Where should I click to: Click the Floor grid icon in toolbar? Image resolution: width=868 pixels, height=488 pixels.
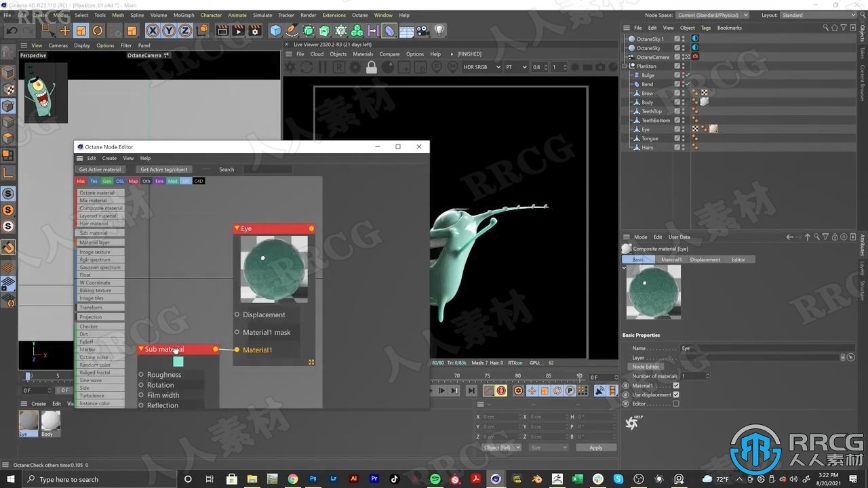click(x=406, y=30)
